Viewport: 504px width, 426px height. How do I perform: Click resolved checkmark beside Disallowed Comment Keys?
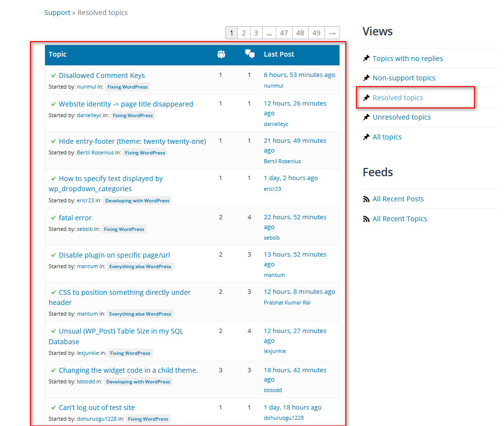[53, 76]
